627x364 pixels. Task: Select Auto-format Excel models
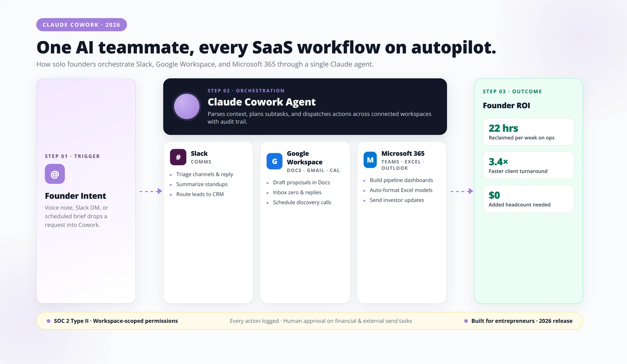(401, 190)
